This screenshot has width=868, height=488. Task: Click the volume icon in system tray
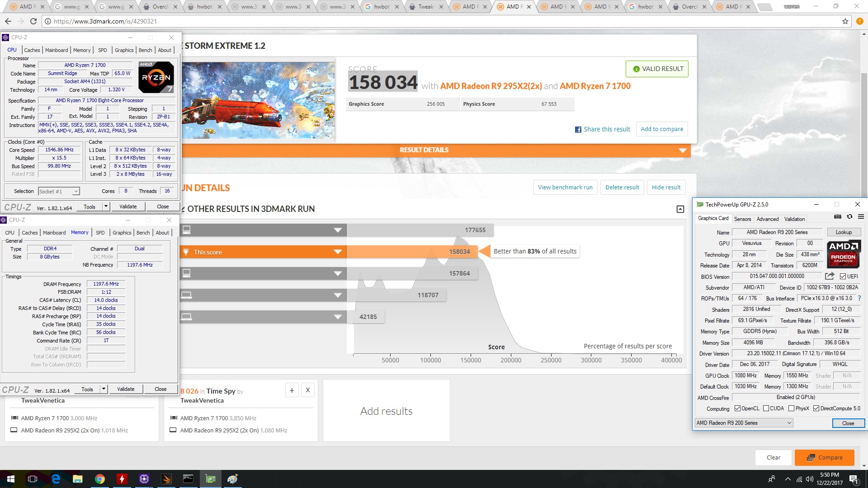[809, 479]
